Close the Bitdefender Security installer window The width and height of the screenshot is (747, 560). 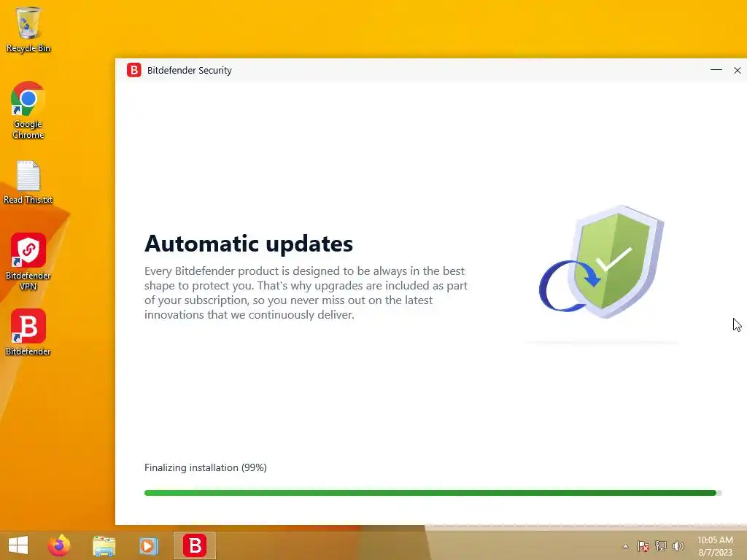pyautogui.click(x=737, y=70)
